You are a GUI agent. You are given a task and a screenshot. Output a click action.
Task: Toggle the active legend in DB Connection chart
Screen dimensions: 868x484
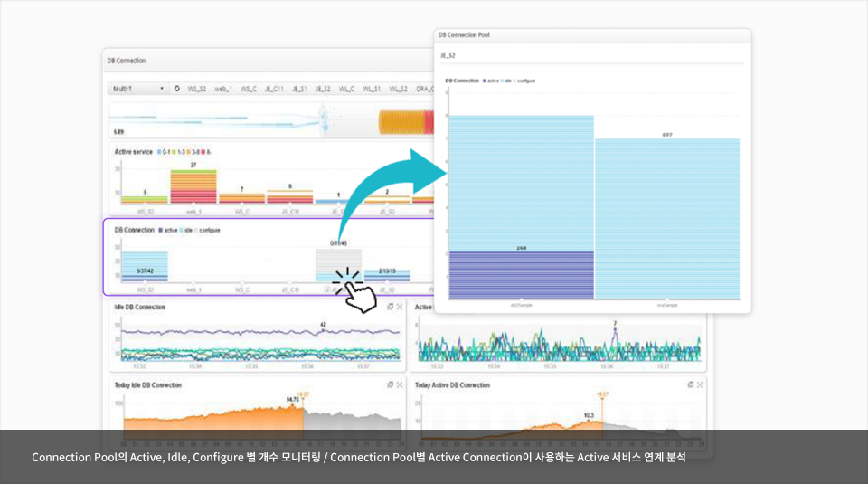coord(167,230)
